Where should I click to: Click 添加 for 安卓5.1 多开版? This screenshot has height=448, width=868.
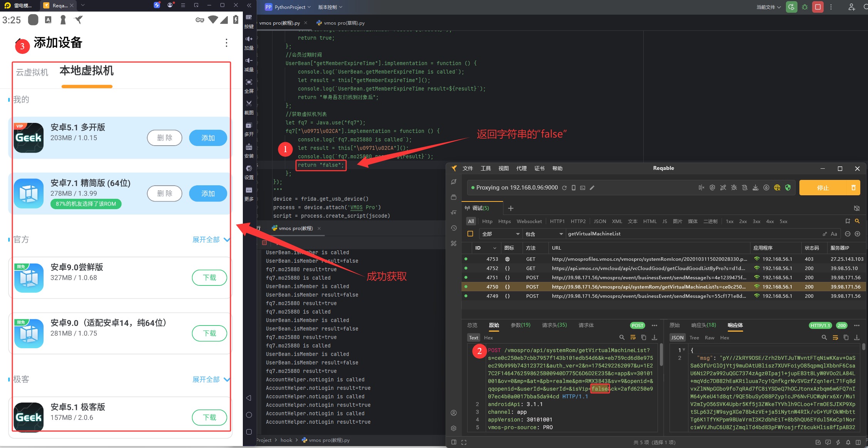click(208, 138)
